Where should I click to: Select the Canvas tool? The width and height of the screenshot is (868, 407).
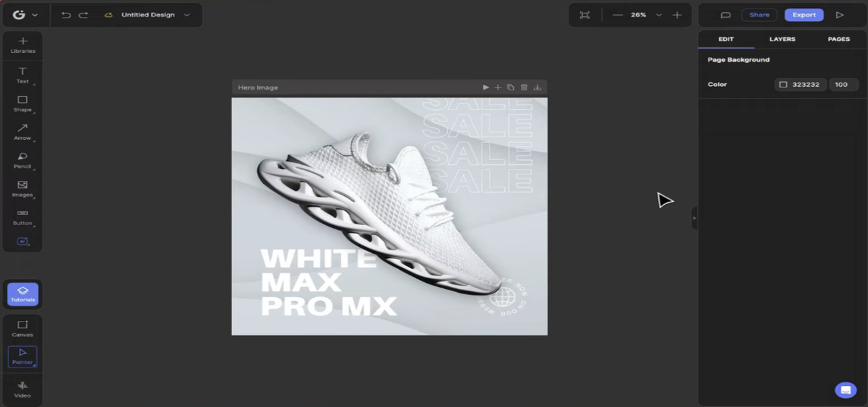click(22, 329)
